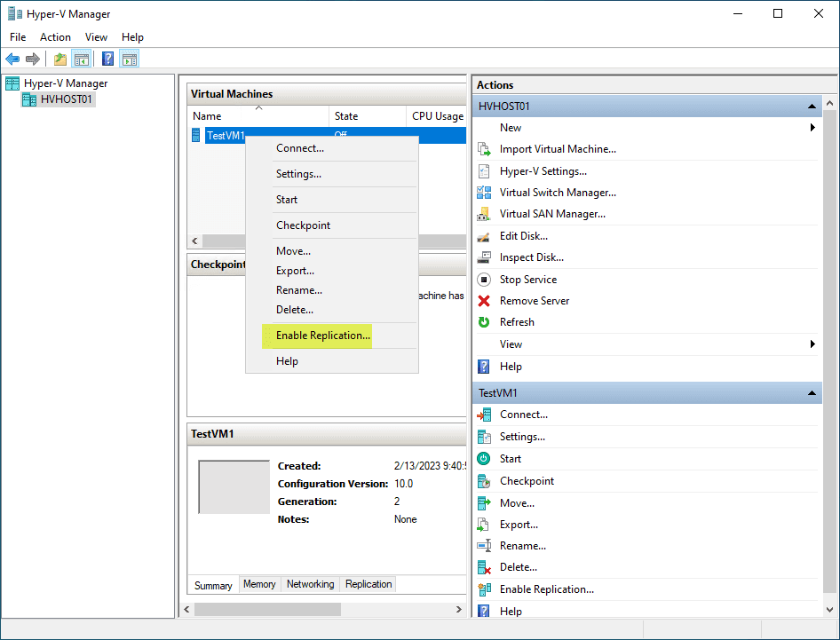The height and width of the screenshot is (640, 840).
Task: Click the Up one level folder icon
Action: point(60,59)
